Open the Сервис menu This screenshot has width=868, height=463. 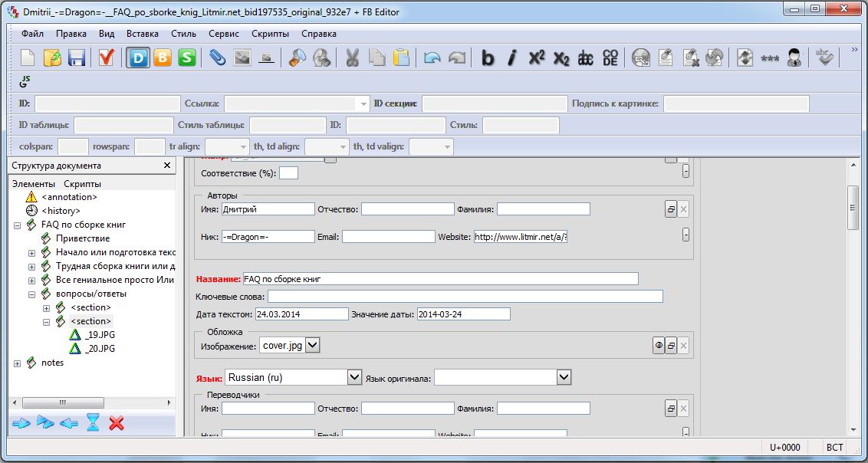pyautogui.click(x=224, y=34)
